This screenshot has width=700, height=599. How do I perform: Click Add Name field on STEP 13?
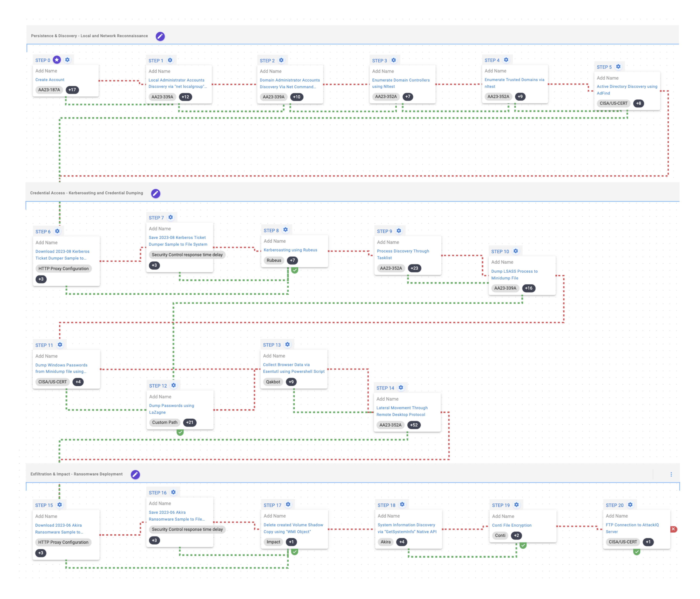274,356
